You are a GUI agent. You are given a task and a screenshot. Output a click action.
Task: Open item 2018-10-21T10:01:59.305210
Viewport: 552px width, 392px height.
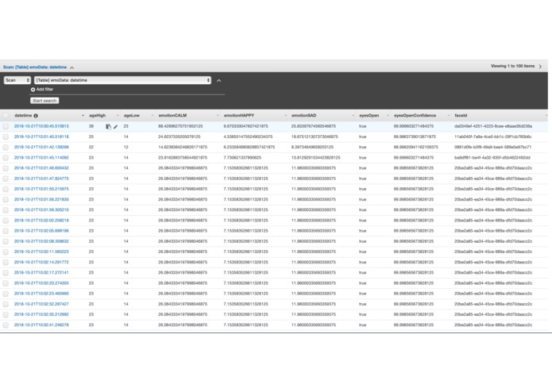tap(41, 210)
